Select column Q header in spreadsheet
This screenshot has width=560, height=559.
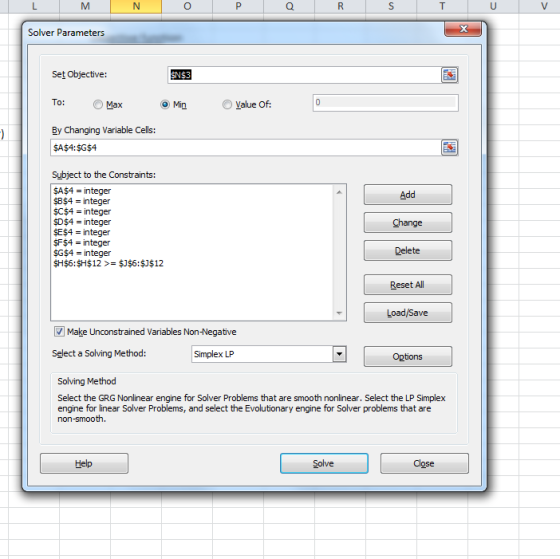(289, 6)
